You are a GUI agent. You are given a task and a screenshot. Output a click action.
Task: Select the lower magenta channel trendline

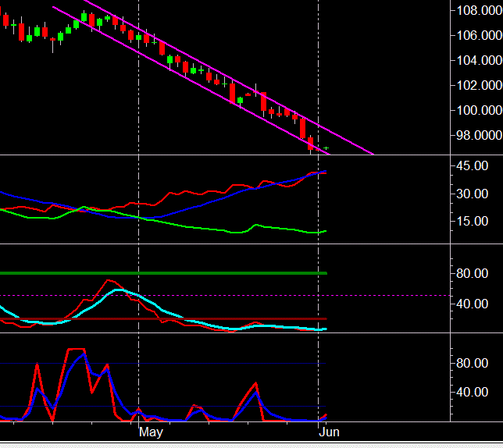pyautogui.click(x=192, y=80)
